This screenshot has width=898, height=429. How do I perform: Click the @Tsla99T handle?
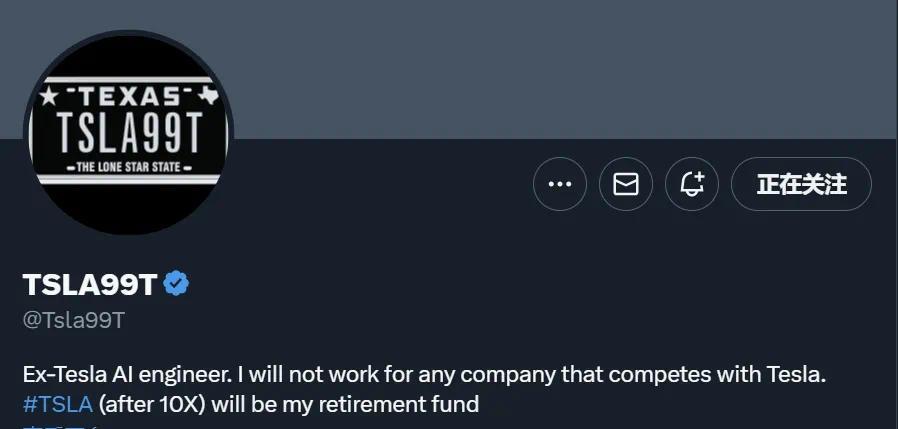[x=74, y=319]
